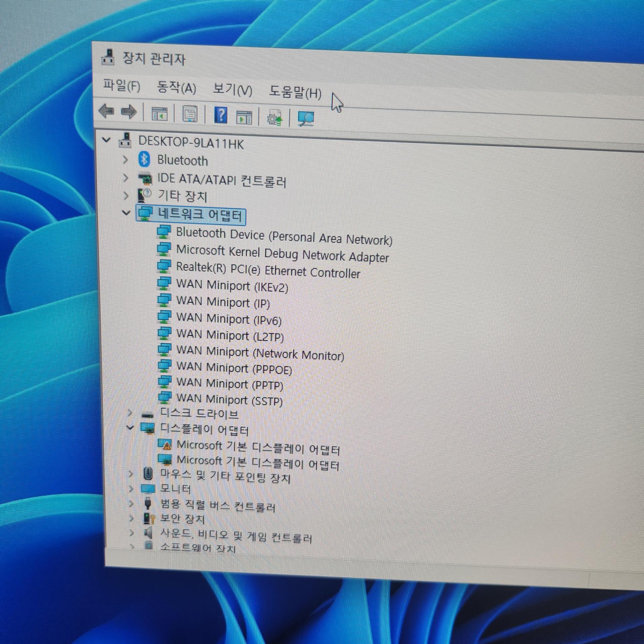Click the show/hide console tree icon

point(159,114)
